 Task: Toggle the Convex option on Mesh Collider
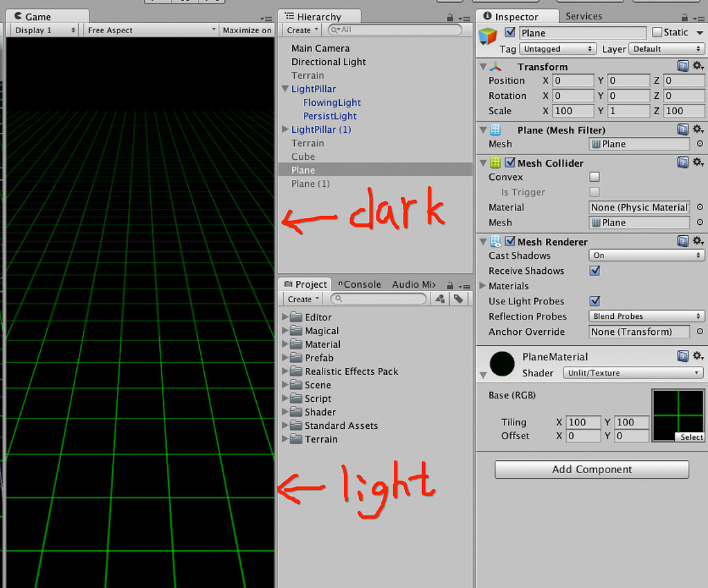point(594,176)
